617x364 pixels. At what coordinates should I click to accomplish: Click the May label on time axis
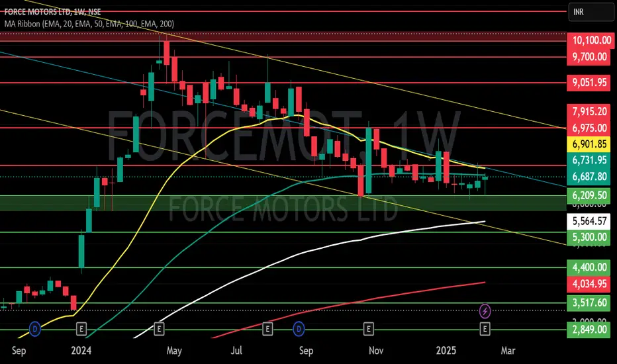pos(174,350)
